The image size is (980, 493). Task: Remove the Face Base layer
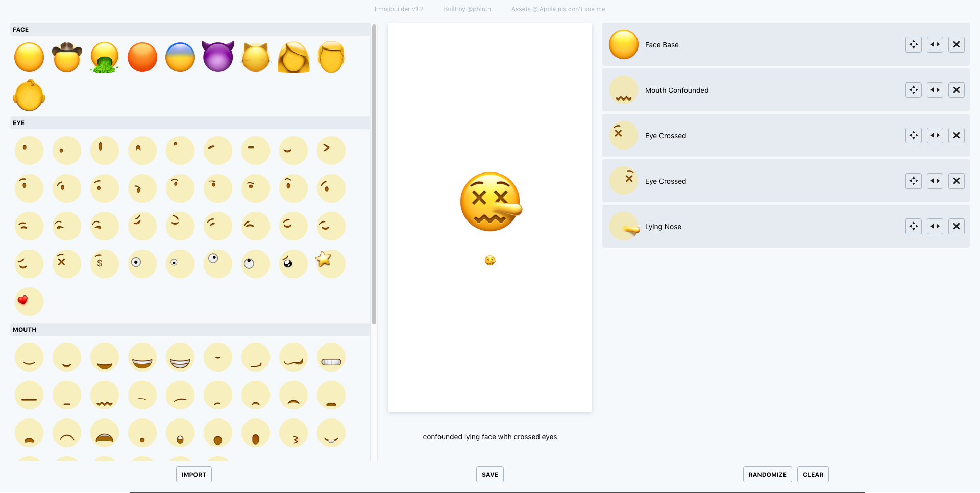(957, 45)
